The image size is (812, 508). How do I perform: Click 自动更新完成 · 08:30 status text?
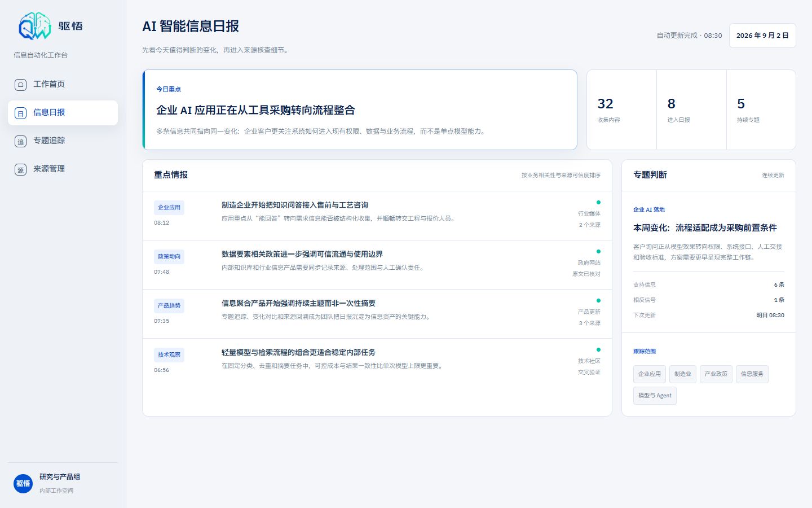click(x=689, y=36)
